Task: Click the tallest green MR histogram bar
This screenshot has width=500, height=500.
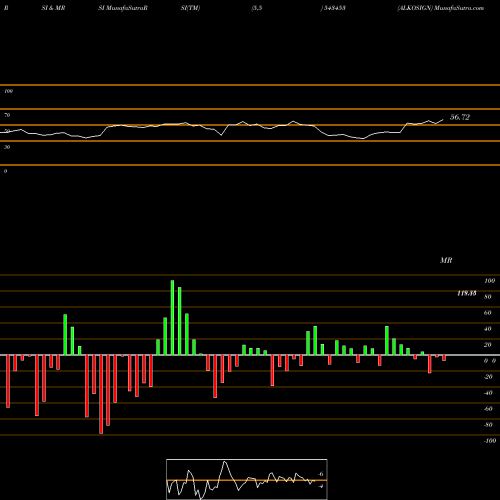Action: point(172,318)
